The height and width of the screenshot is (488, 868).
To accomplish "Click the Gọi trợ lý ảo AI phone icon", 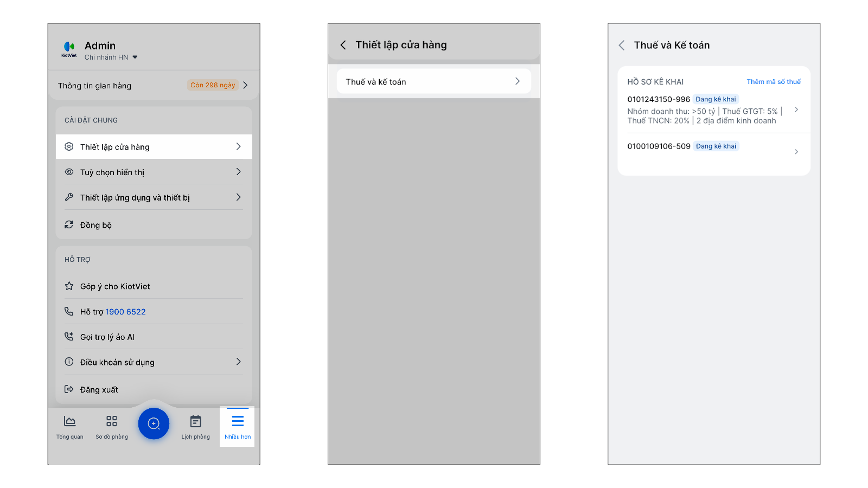I will 69,337.
